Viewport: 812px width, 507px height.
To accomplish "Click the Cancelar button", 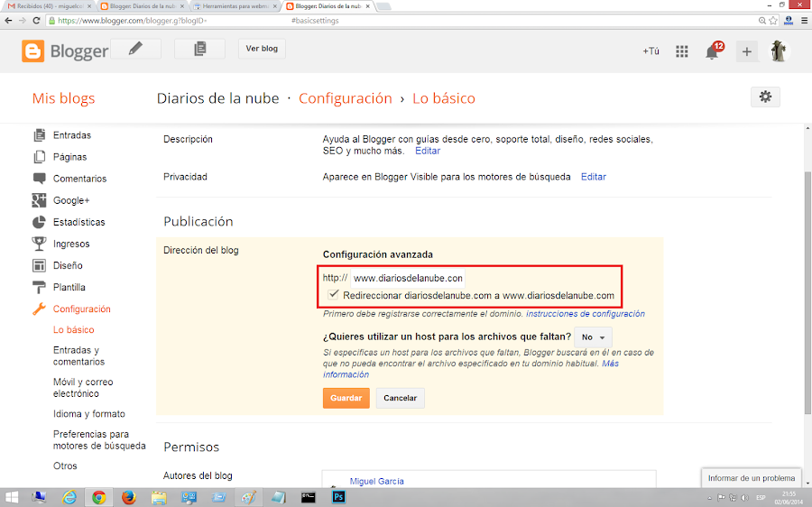I will [400, 398].
